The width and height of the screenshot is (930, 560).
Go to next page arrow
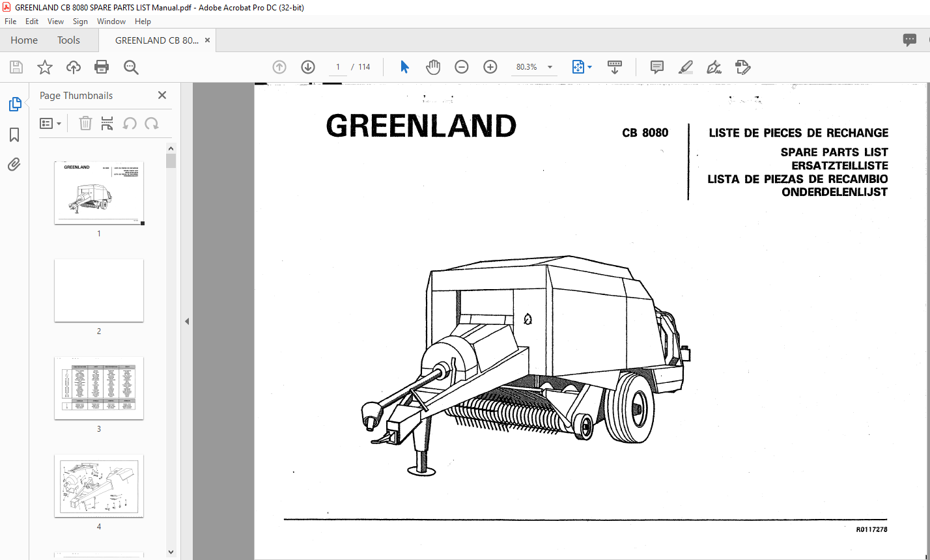(x=308, y=67)
